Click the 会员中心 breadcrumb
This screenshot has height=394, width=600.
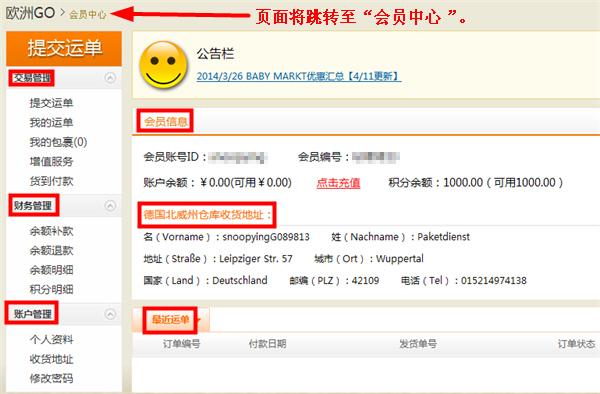[87, 15]
